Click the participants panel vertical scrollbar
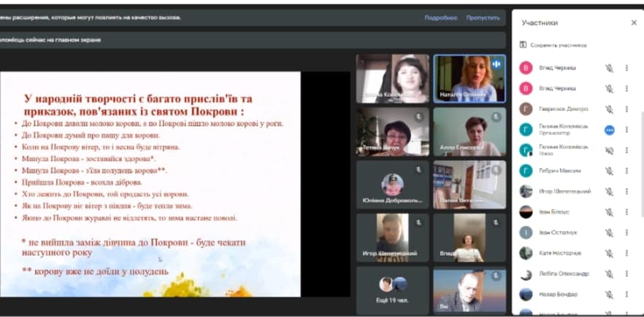644x317 pixels. click(642, 164)
